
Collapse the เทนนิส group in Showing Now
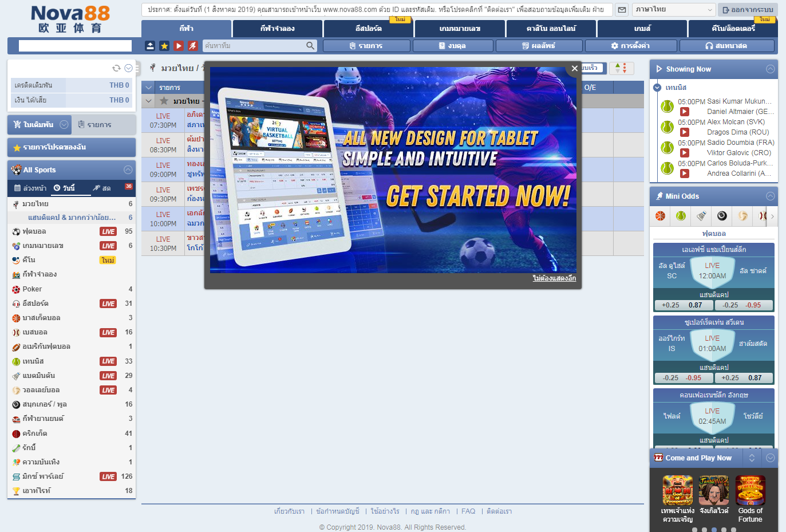pyautogui.click(x=657, y=88)
